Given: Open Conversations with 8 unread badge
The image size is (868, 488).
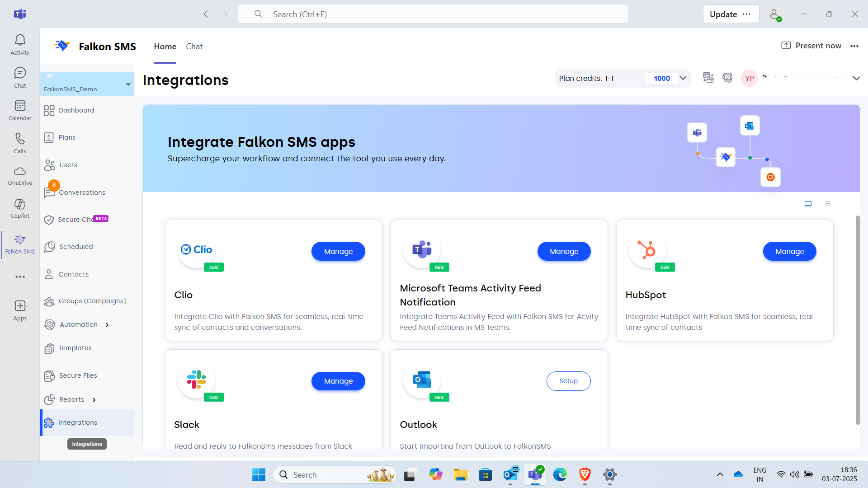Looking at the screenshot, I should (x=81, y=192).
